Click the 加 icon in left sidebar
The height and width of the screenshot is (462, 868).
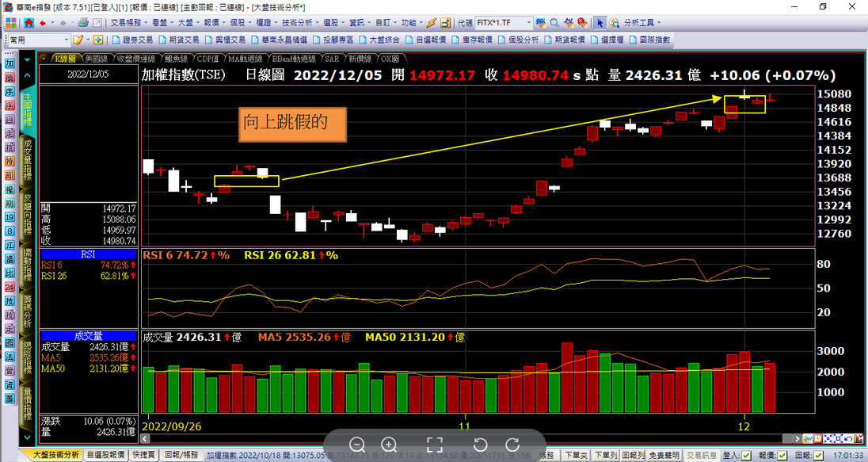pos(10,64)
